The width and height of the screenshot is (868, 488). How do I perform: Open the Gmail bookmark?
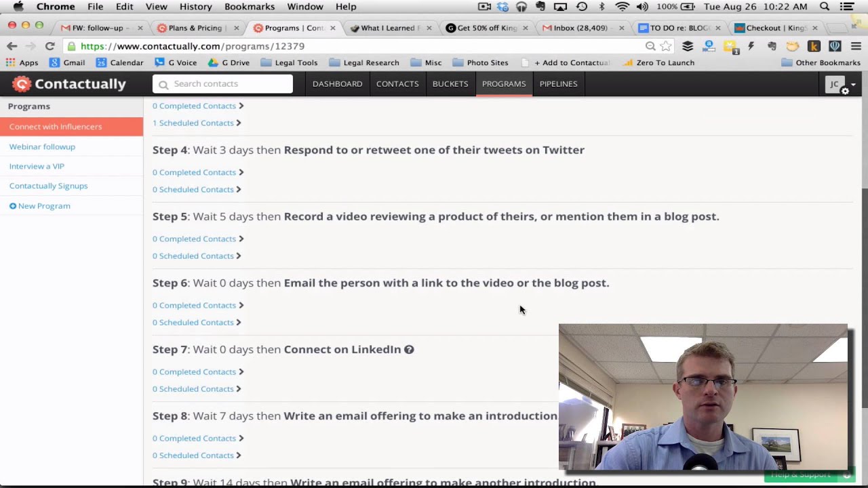67,62
